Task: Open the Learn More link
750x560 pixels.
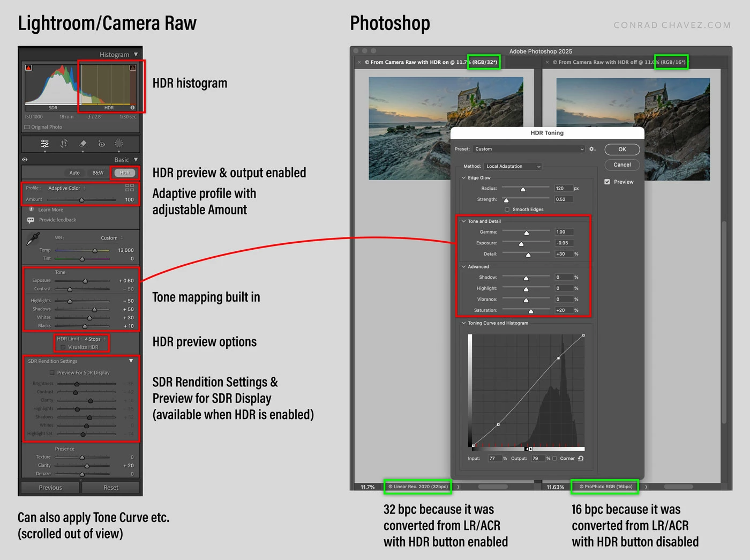Action: (x=50, y=210)
